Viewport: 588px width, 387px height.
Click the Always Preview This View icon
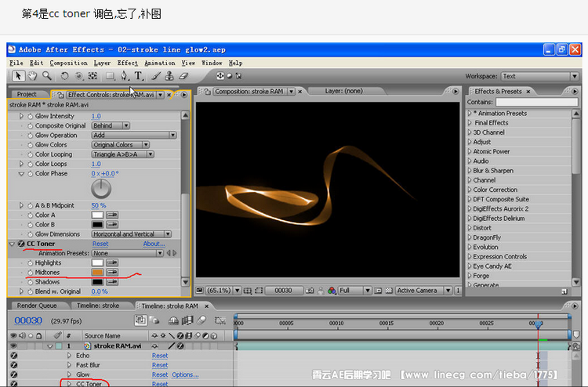199,291
